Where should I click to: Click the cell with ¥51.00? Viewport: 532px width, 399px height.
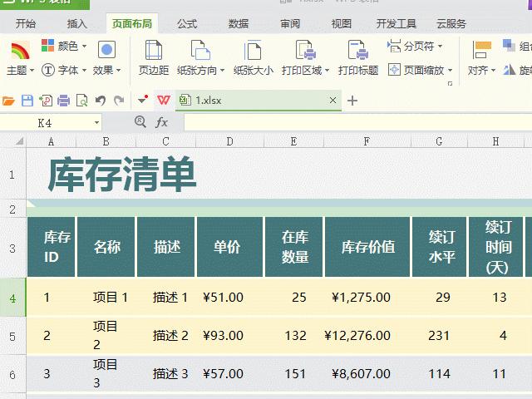tap(229, 298)
